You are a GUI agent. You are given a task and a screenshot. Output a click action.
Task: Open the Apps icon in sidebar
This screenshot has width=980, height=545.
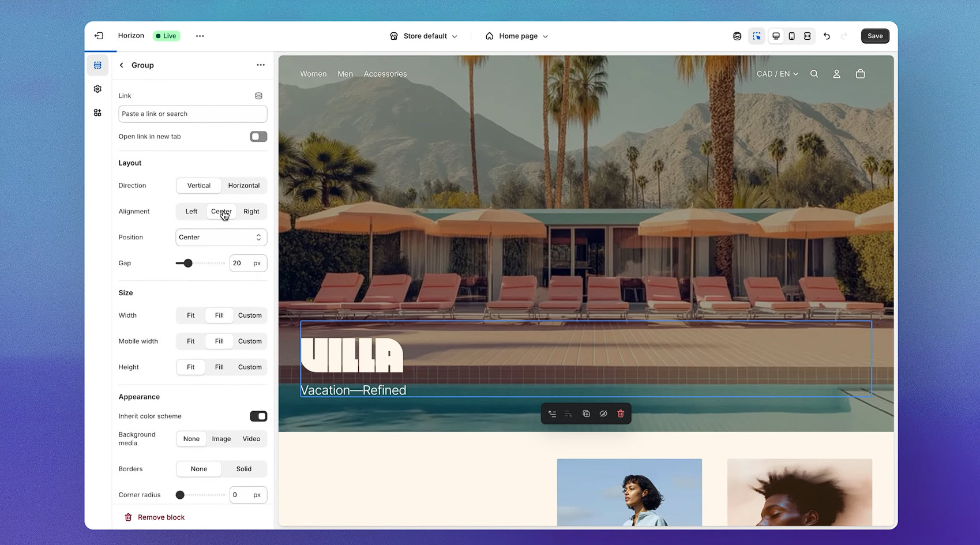pyautogui.click(x=97, y=112)
